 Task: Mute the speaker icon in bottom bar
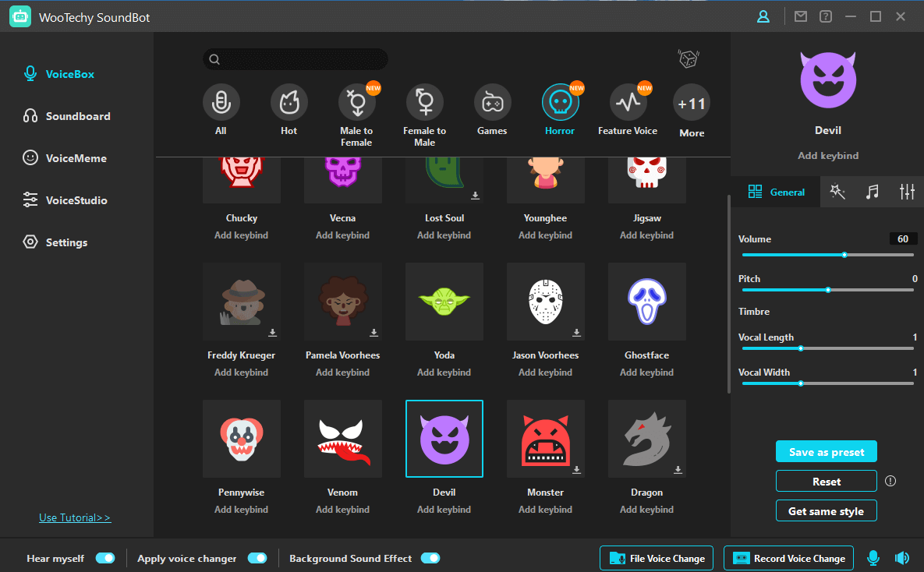(902, 558)
